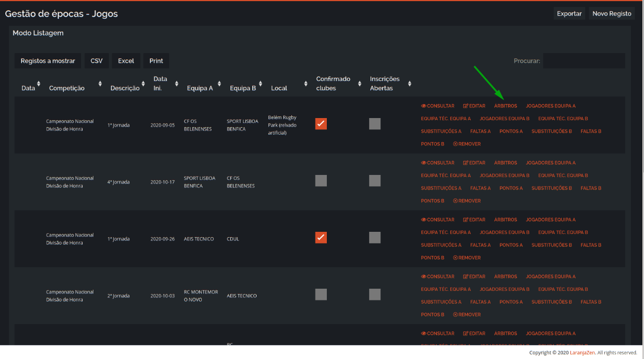
Task: Open Jogadores Equipa A for Belenenses vs Benfica
Action: (551, 106)
